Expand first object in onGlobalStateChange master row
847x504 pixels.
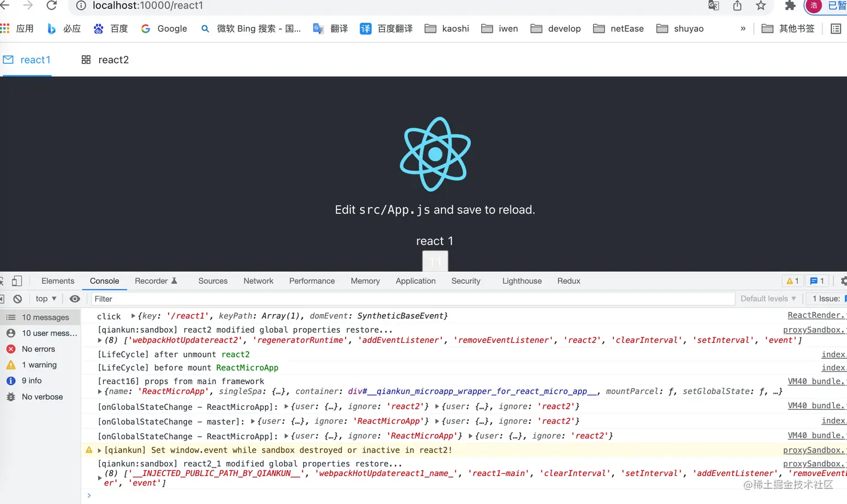[x=253, y=421]
